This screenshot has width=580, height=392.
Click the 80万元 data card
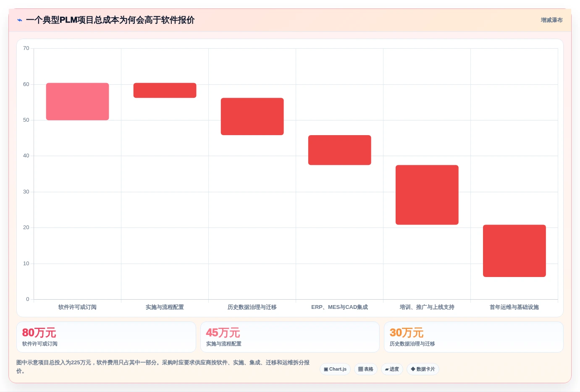click(x=106, y=337)
